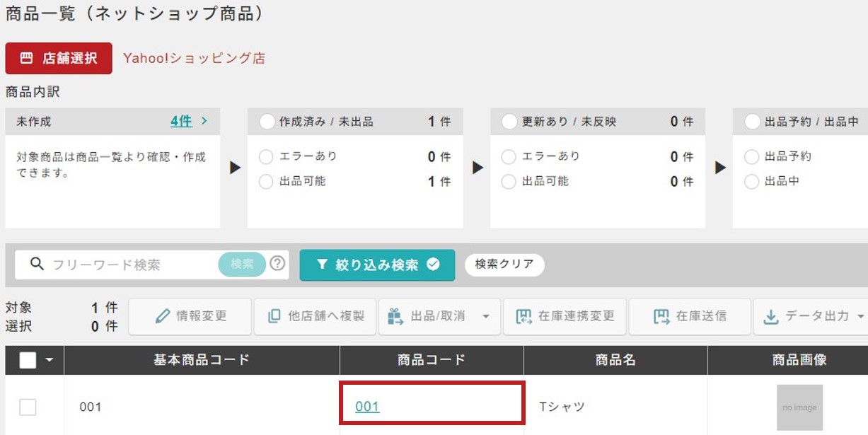Open the 001 product code link
Image resolution: width=868 pixels, height=435 pixels.
(367, 407)
